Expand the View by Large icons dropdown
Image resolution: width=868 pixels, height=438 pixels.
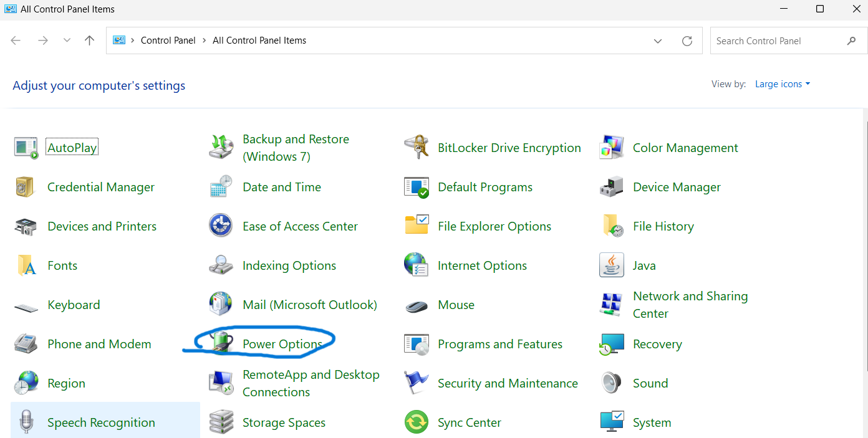click(783, 84)
